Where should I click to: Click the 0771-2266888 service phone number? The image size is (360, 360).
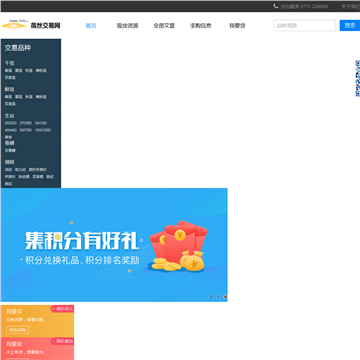tap(314, 6)
